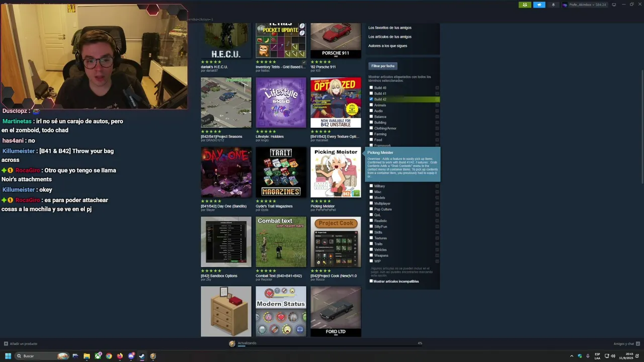Open Gyde's Trait Magazines thumbnail

point(281,172)
